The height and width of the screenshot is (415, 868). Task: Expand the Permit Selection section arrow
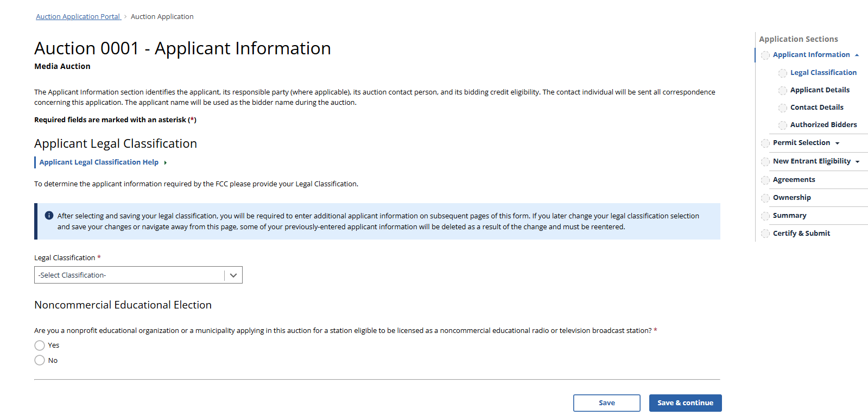click(838, 143)
